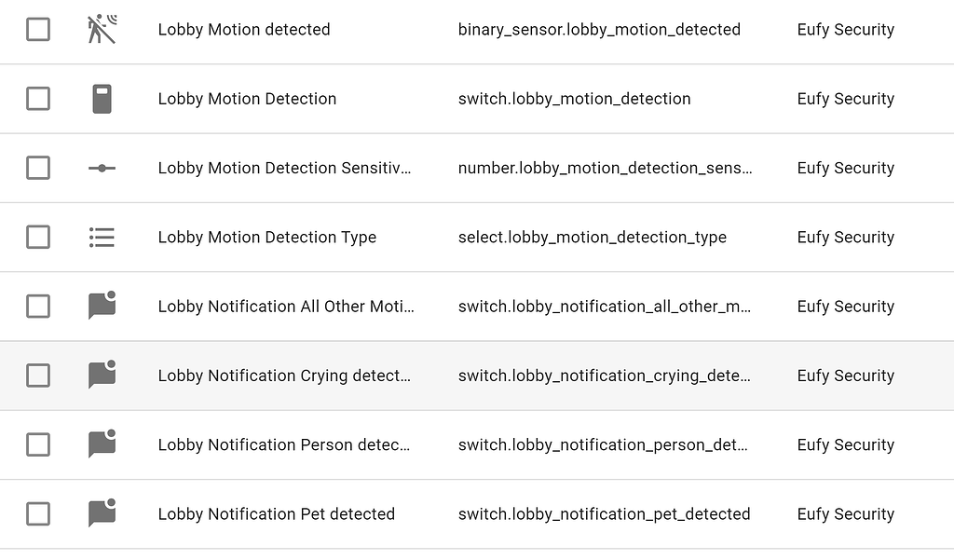
Task: Click switch.lobby_notification_pet_detected entity ID
Action: tap(604, 513)
